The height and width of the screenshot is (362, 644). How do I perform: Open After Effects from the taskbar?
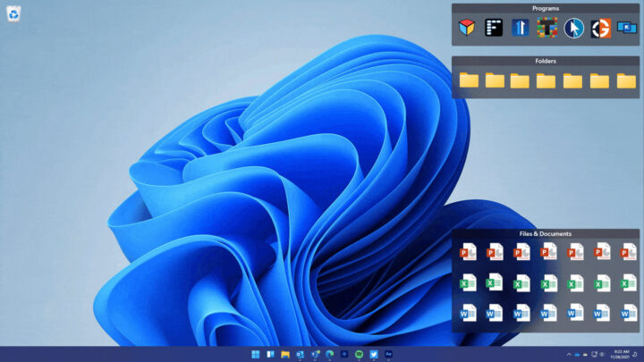point(388,354)
